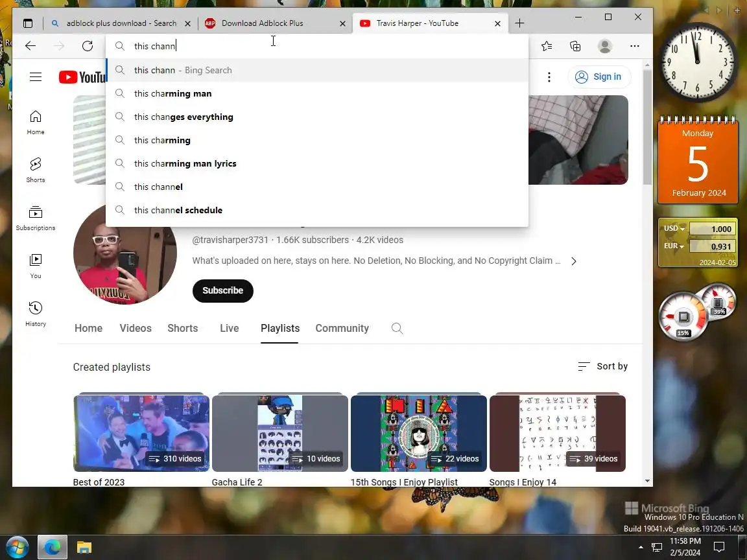Choose 'this charming man' suggestion
Screen dimensions: 747x560
tap(317, 93)
